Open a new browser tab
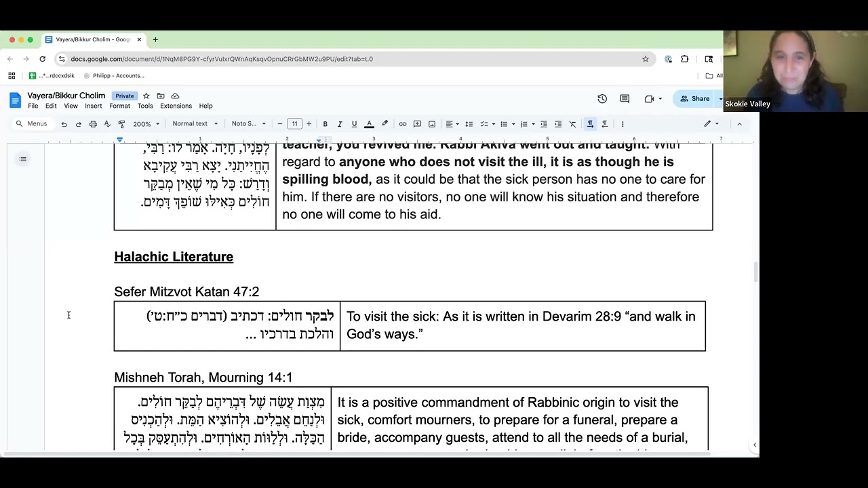This screenshot has width=868, height=488. (155, 40)
